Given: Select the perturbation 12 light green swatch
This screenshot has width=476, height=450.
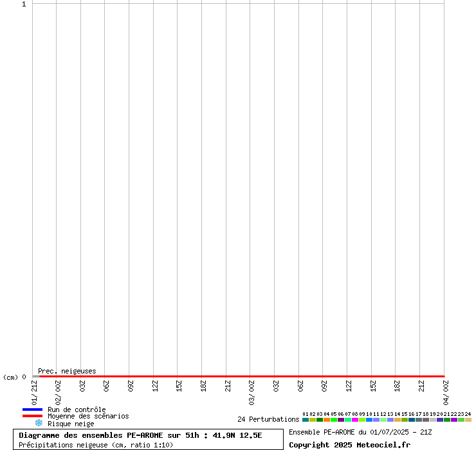Looking at the screenshot, I should [383, 420].
